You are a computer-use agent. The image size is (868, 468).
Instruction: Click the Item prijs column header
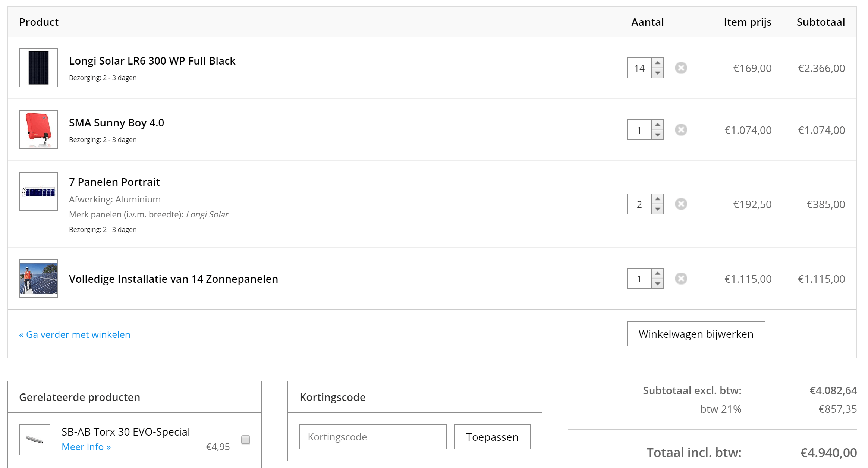pos(748,22)
